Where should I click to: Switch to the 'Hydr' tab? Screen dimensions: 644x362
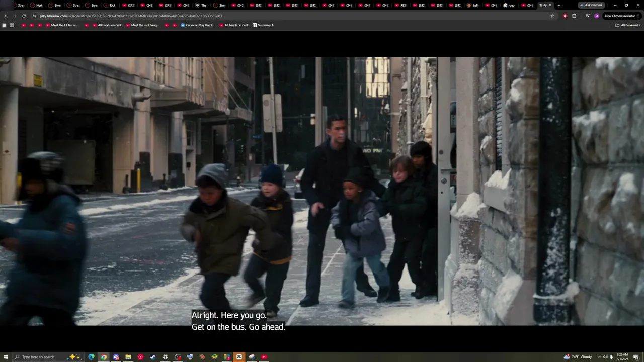tap(37, 5)
